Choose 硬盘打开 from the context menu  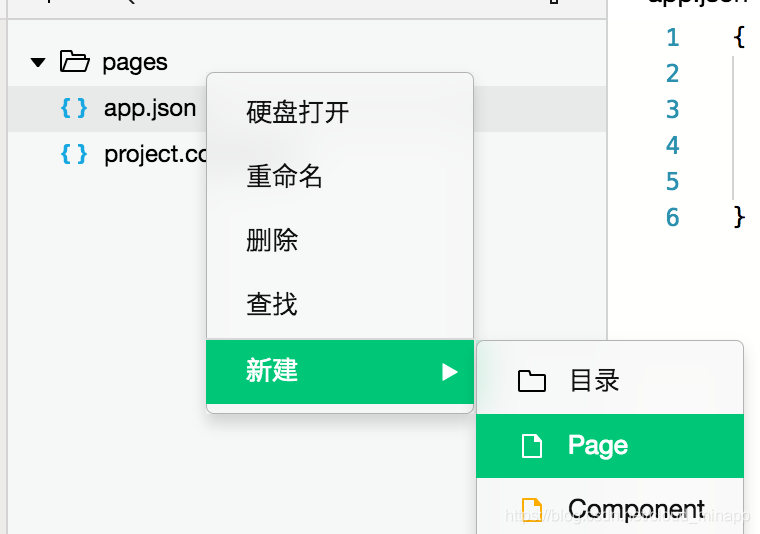click(340, 112)
